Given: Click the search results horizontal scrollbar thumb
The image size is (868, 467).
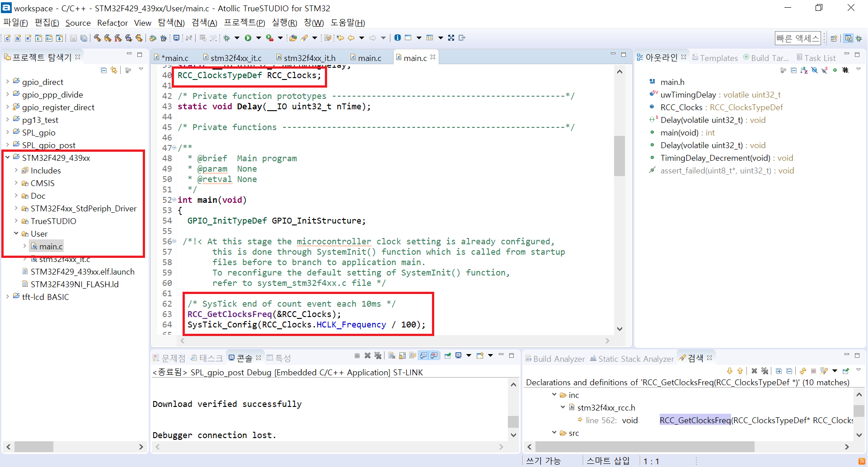Looking at the screenshot, I should pyautogui.click(x=645, y=447).
